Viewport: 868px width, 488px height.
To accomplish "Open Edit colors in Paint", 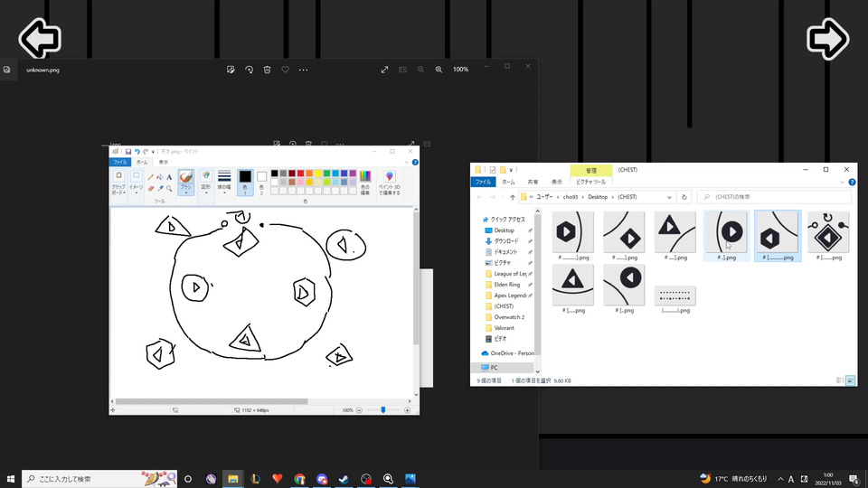I will pos(365,183).
